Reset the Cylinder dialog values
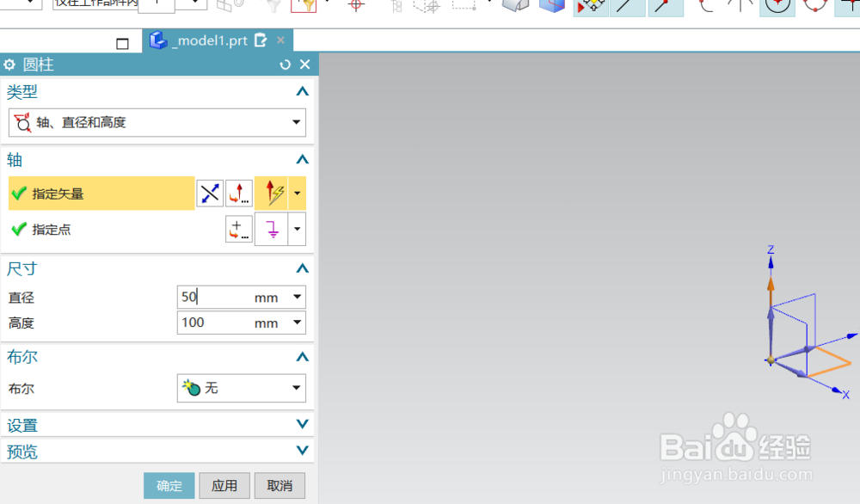This screenshot has height=504, width=860. pos(285,65)
